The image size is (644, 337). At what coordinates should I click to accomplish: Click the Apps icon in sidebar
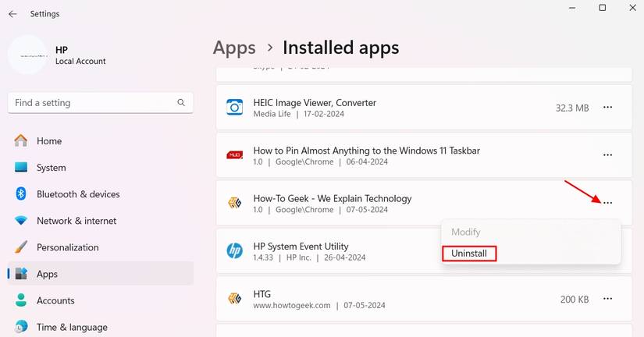coord(21,273)
